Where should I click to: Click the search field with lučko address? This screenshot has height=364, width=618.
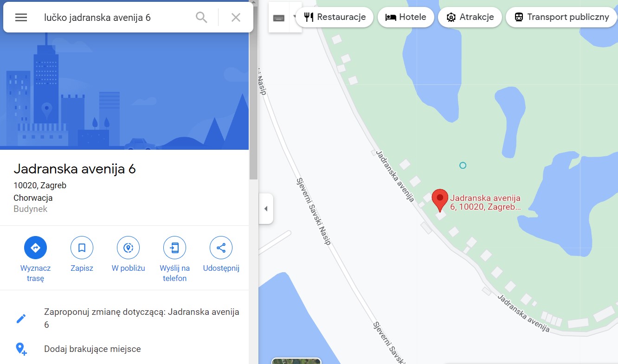pyautogui.click(x=116, y=18)
